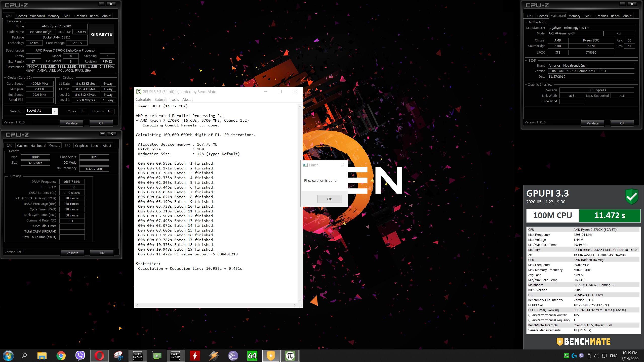This screenshot has width=644, height=362.
Task: Confirm the 'PI calculation is done!' dialog with OK
Action: coord(330,199)
